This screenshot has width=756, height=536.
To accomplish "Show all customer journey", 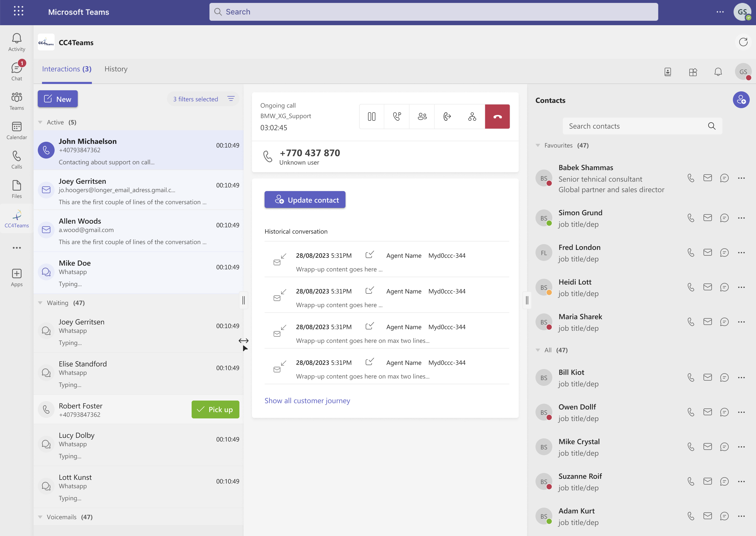I will (x=307, y=401).
